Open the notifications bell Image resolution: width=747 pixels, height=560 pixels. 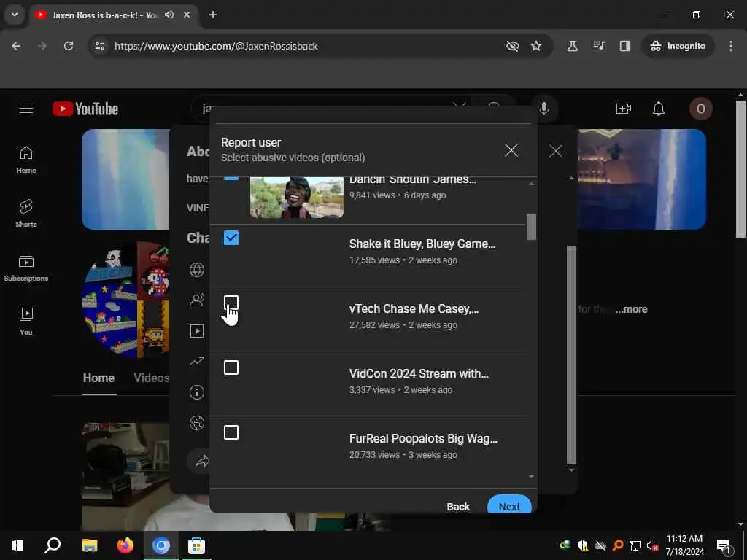tap(659, 109)
